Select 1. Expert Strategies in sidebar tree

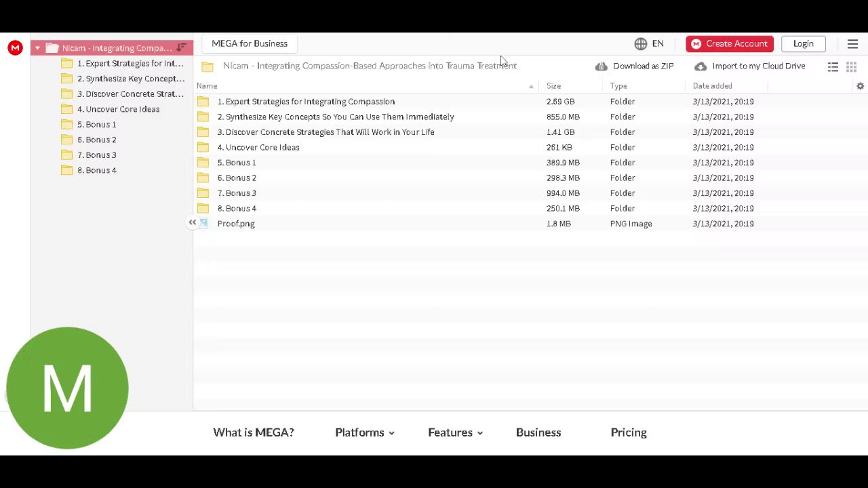tap(130, 63)
